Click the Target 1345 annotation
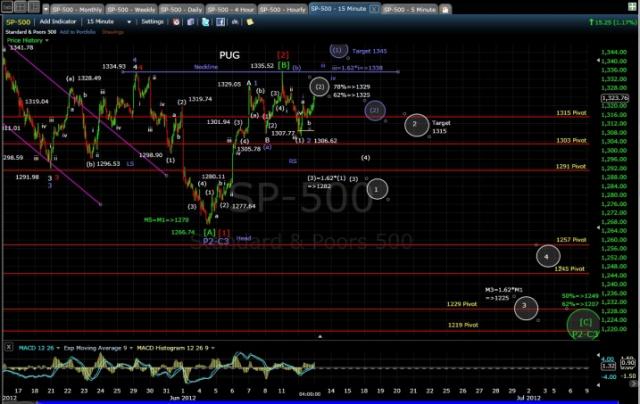640x404 pixels. [x=369, y=51]
